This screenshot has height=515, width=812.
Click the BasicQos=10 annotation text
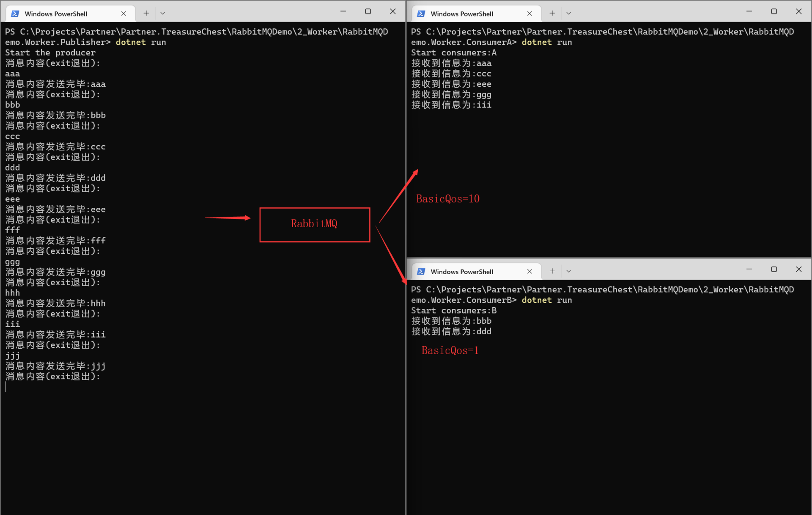coord(447,198)
